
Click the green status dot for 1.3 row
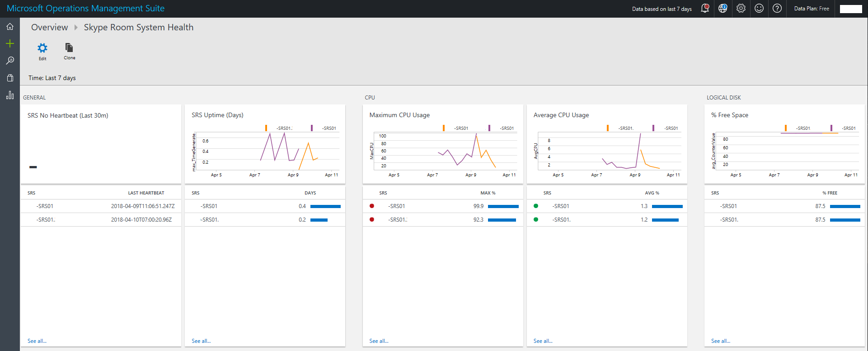point(536,206)
